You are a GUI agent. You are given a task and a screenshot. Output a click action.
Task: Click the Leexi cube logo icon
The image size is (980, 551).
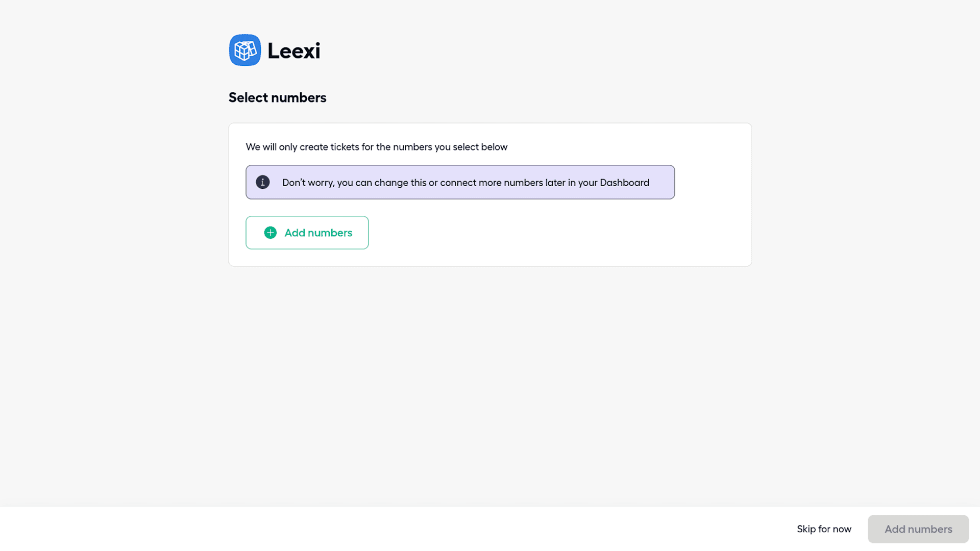click(245, 50)
